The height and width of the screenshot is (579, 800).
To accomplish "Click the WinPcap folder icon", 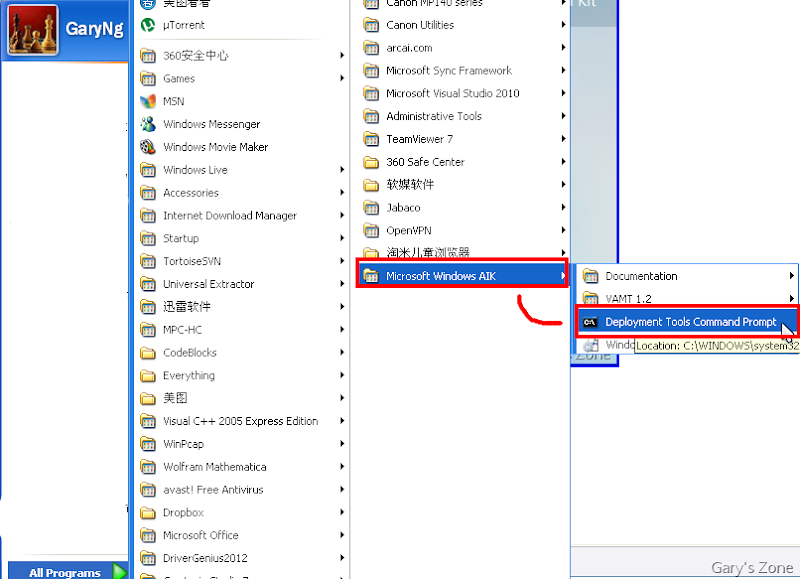I will coord(148,444).
